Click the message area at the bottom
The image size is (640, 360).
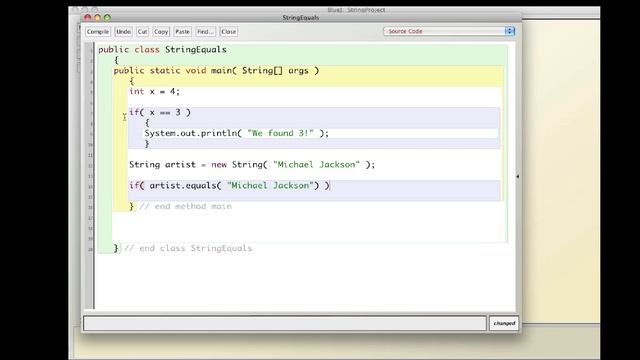[285, 323]
